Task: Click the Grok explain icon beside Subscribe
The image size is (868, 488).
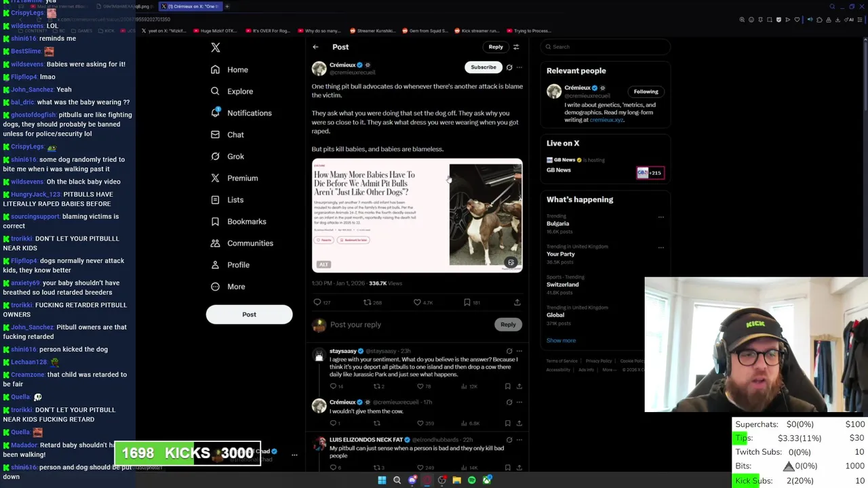Action: (509, 67)
